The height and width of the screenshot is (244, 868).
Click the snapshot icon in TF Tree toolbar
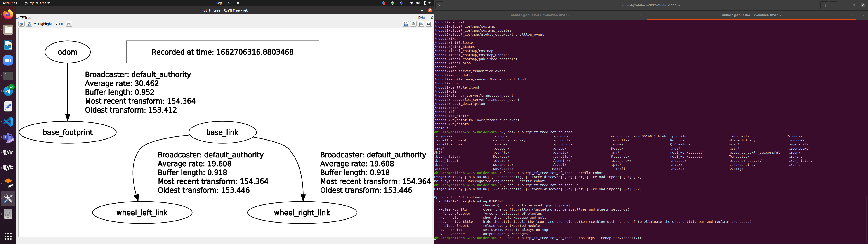coord(21,24)
